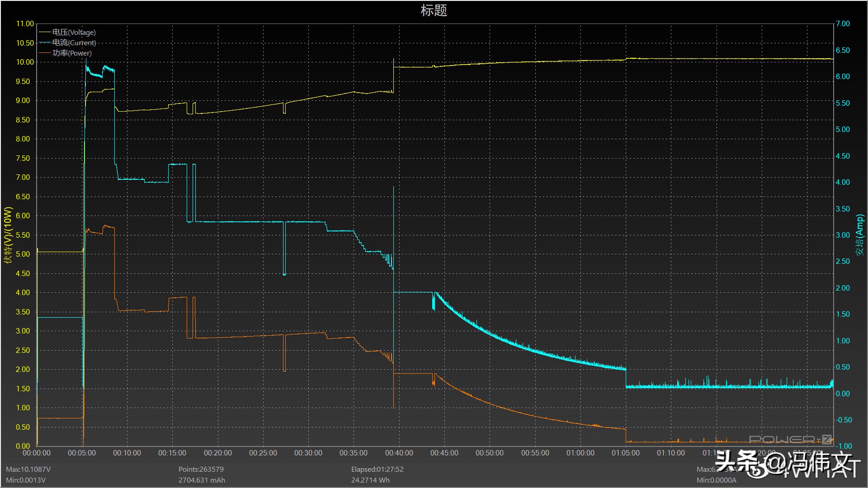868x488 pixels.
Task: Click the Elapsed:01:27:52 status text
Action: point(377,469)
